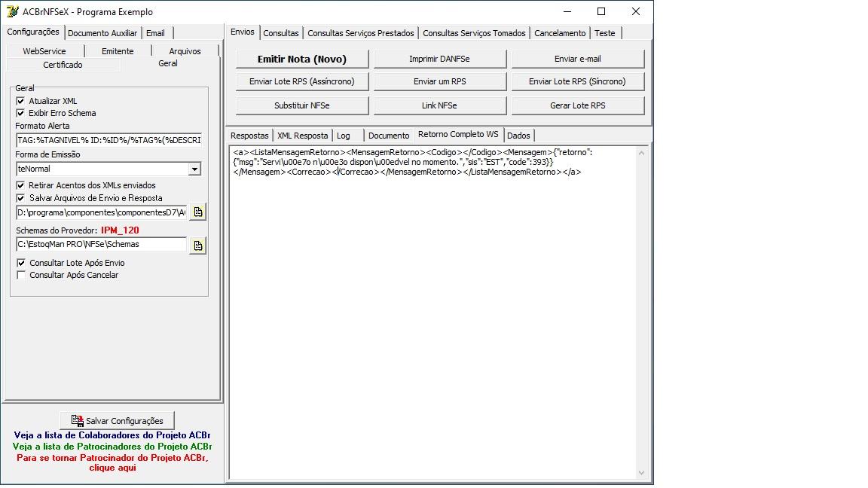Image resolution: width=868 pixels, height=488 pixels.
Task: Uncheck Consultar Lote Após Envio
Action: (21, 263)
